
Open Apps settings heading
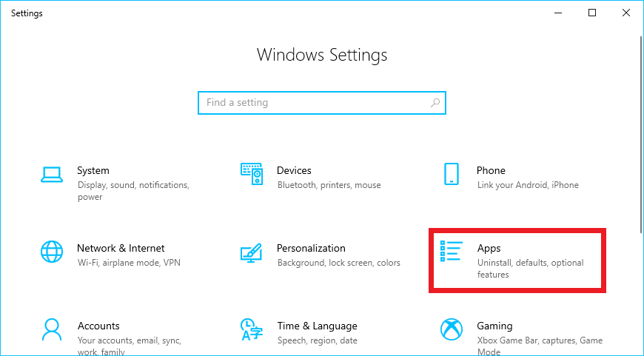tap(489, 249)
